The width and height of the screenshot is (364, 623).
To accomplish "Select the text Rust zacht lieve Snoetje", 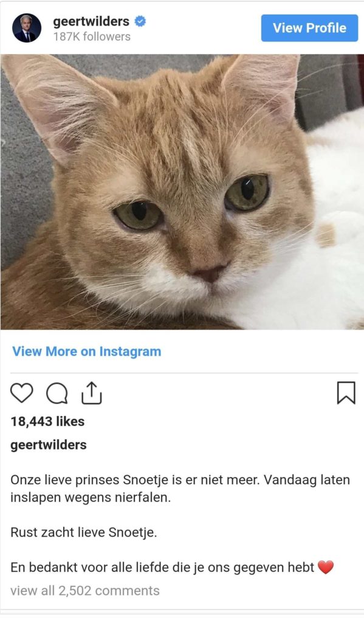I will click(84, 532).
